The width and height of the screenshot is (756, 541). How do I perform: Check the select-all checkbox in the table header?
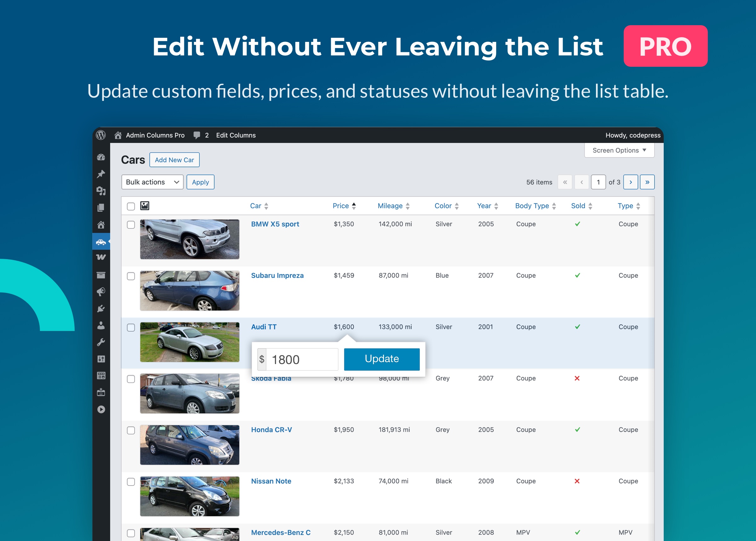(x=131, y=206)
